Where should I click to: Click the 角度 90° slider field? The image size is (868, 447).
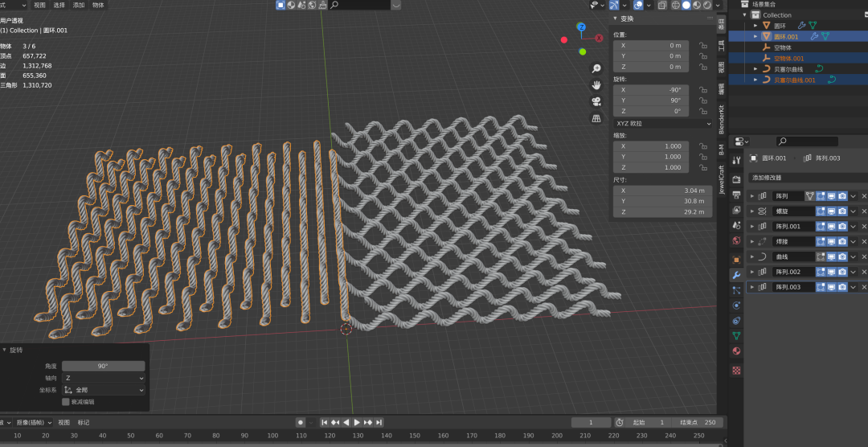point(104,366)
